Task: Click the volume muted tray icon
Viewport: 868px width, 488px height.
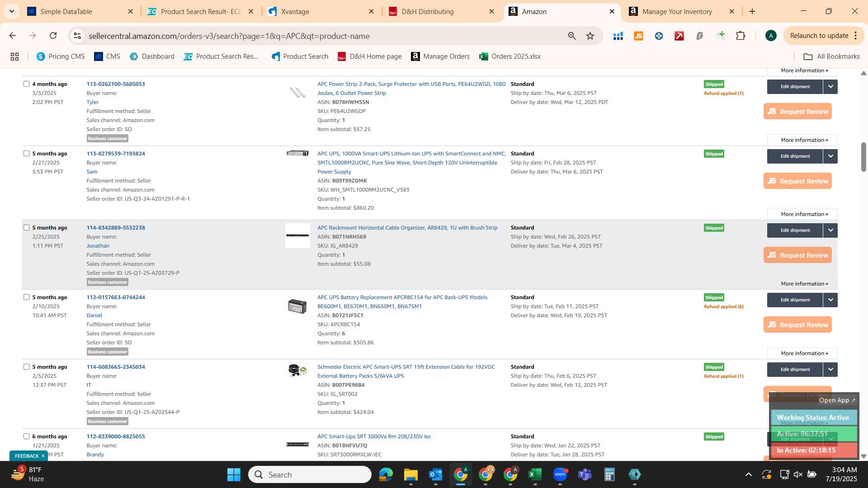Action: pyautogui.click(x=798, y=474)
